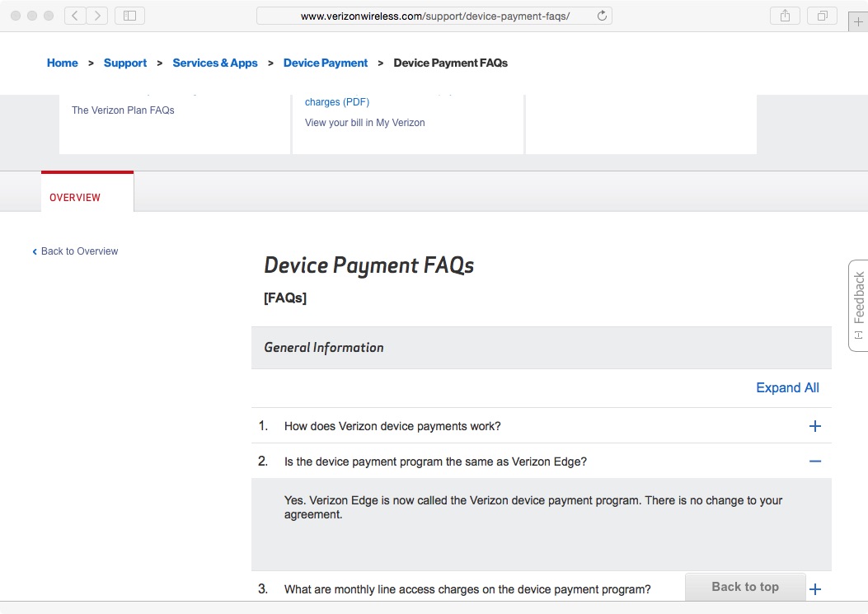Screen dimensions: 868x614
Task: Go back with Safari's back arrow
Action: 75,16
